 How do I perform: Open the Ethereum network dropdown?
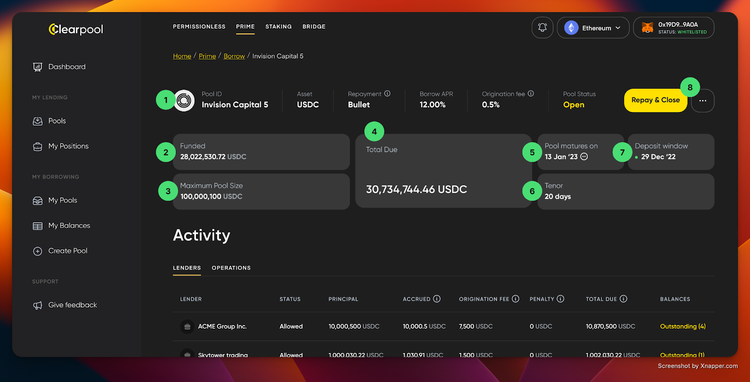(593, 28)
